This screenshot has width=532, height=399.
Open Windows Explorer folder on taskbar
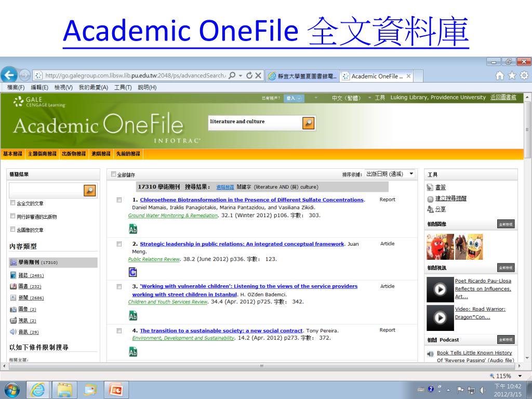click(64, 390)
